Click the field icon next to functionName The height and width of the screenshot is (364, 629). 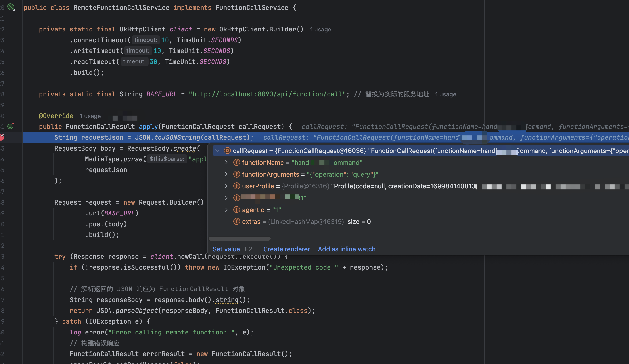pos(236,162)
